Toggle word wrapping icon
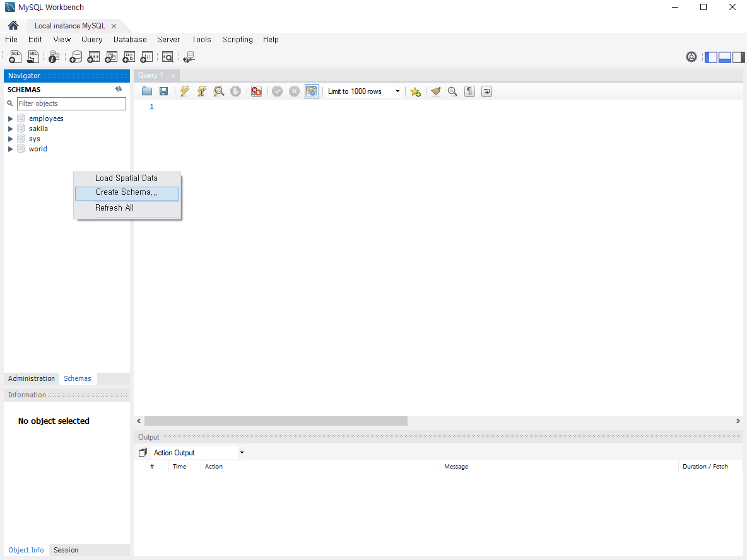The width and height of the screenshot is (747, 560). (486, 91)
